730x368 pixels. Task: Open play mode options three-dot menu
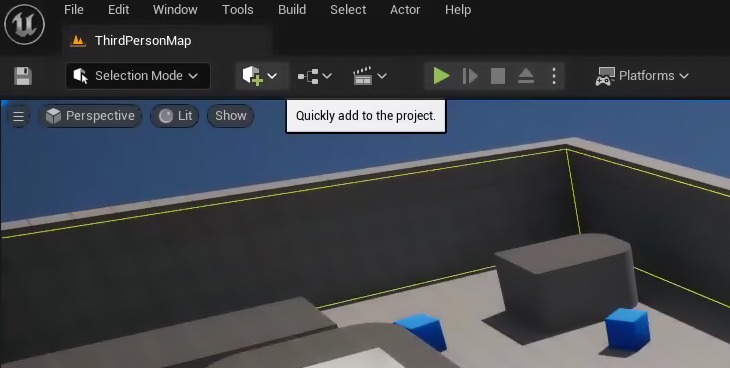pos(554,76)
